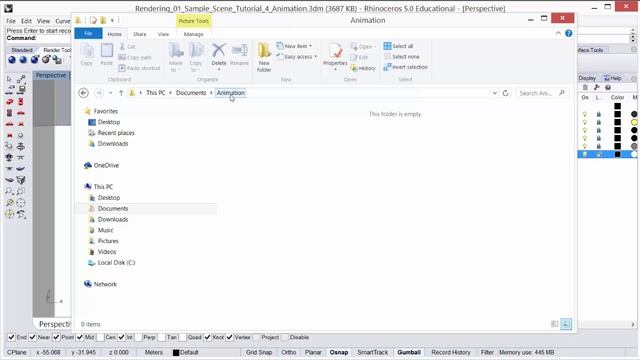640x360 pixels.
Task: Click the Rhino layers panel wrench icon
Action: pos(596,87)
